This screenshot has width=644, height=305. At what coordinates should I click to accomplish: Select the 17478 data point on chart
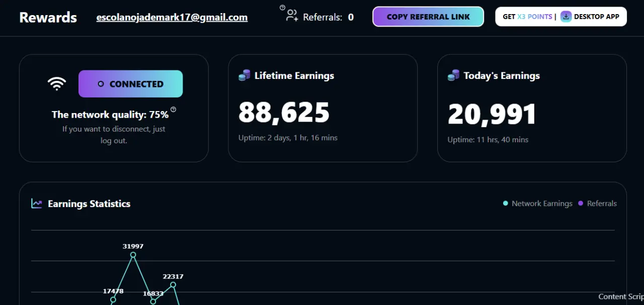[113, 300]
